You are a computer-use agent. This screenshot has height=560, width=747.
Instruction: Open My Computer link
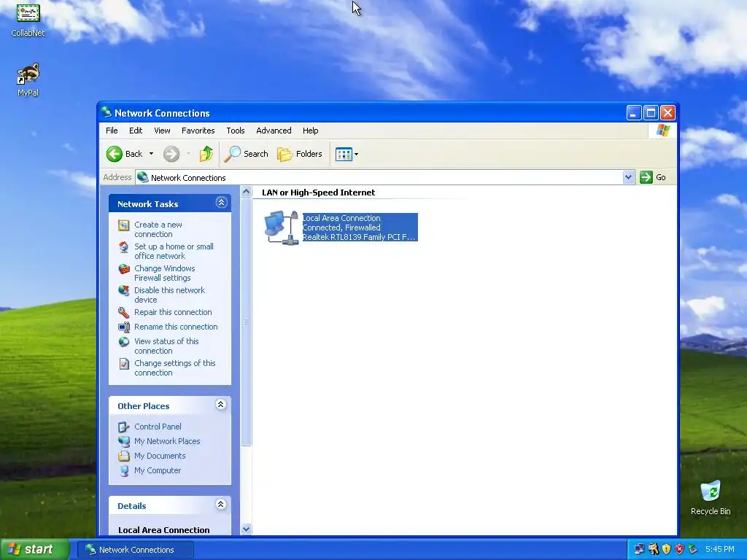(158, 470)
